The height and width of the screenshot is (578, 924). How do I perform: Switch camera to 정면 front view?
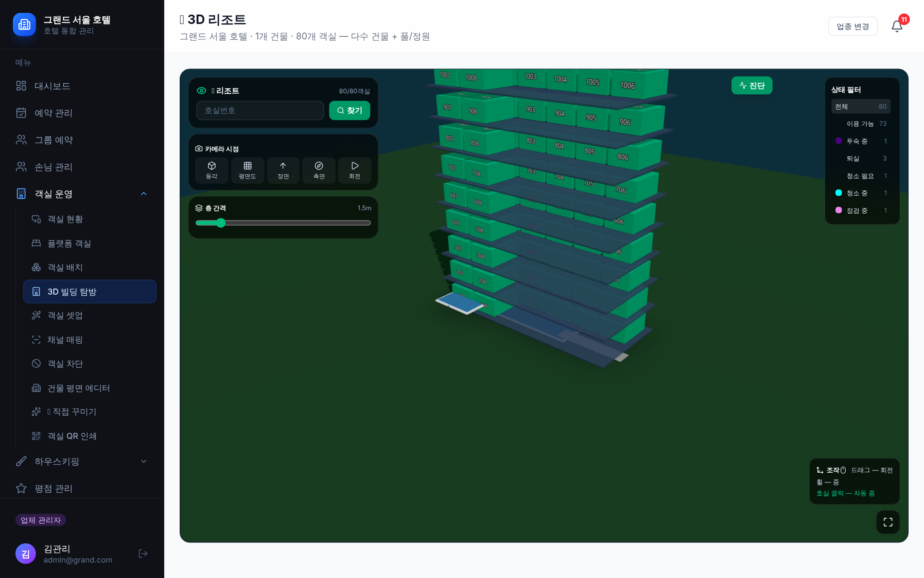pyautogui.click(x=283, y=170)
